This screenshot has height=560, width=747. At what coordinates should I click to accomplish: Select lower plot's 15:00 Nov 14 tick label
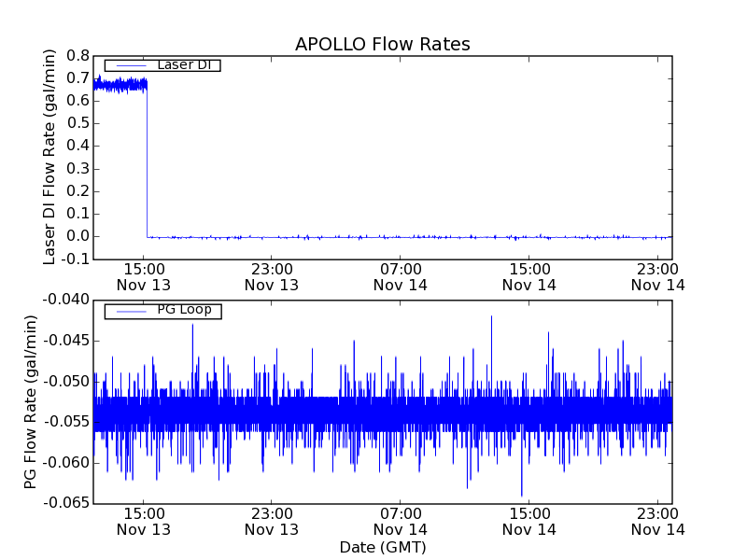click(529, 521)
